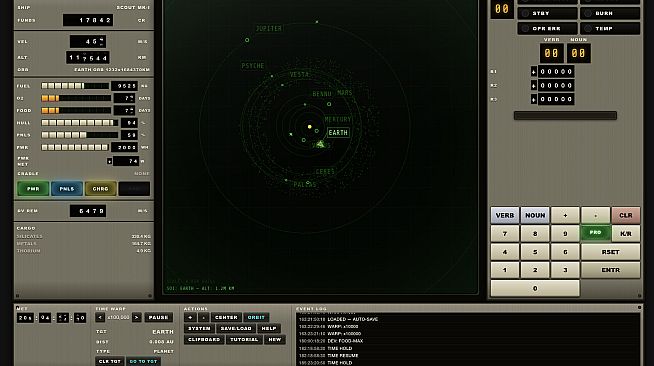Viewport: 654px width, 366px height.
Task: Click the K/R key on keypad
Action: (626, 233)
